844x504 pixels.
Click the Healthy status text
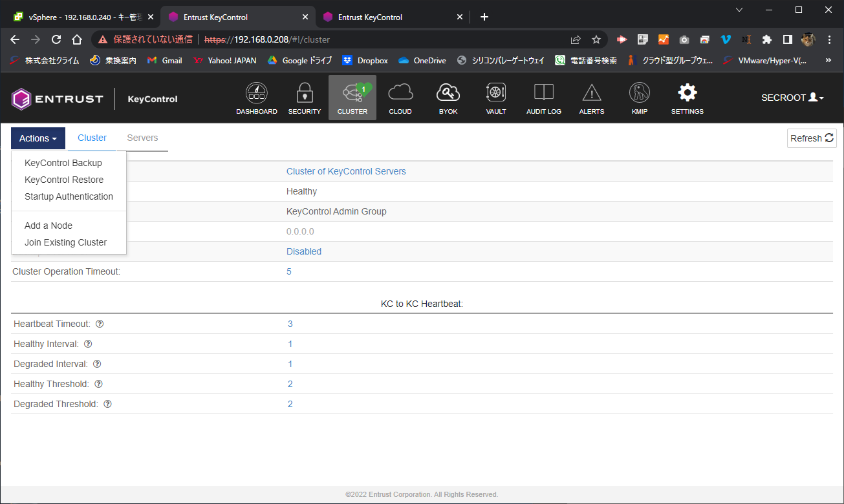(301, 191)
